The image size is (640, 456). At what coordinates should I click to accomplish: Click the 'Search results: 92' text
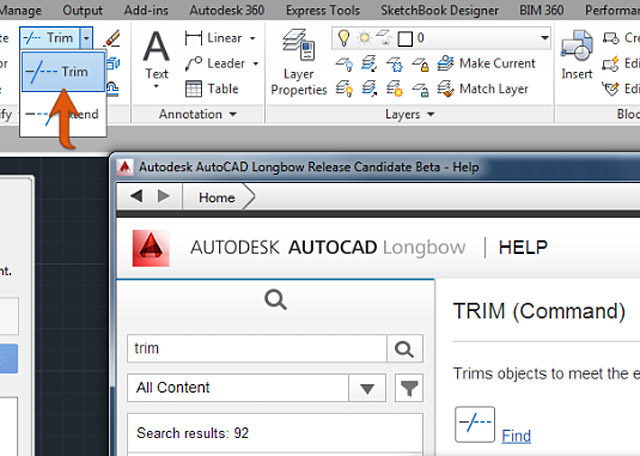[x=193, y=433]
